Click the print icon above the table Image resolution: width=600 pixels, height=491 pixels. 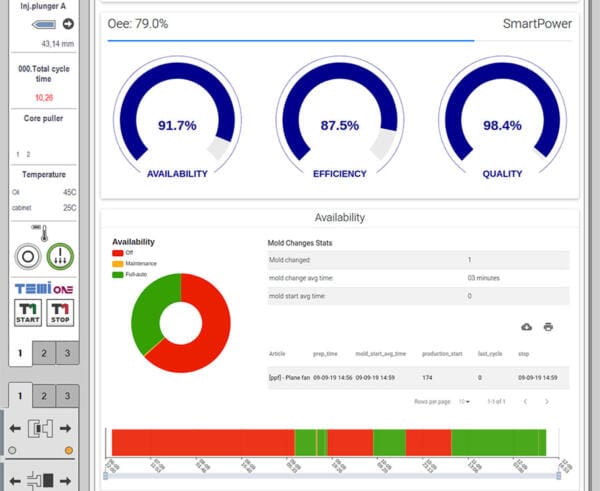tap(548, 327)
